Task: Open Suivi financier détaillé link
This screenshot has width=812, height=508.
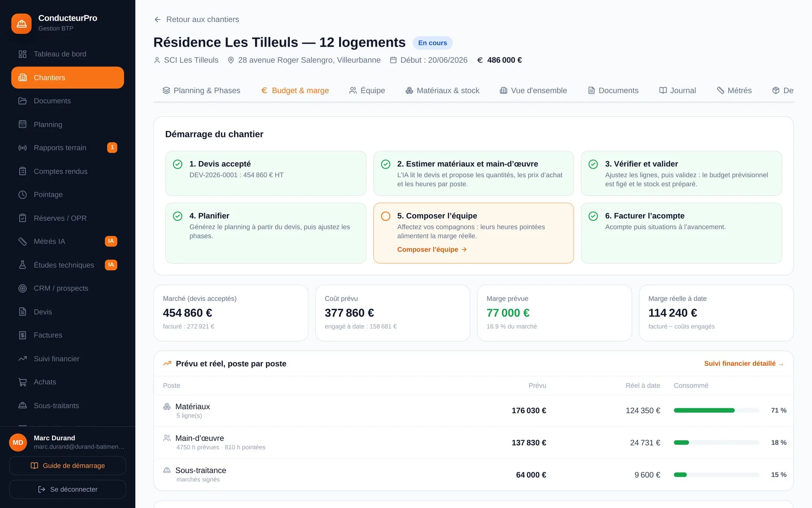Action: click(744, 364)
